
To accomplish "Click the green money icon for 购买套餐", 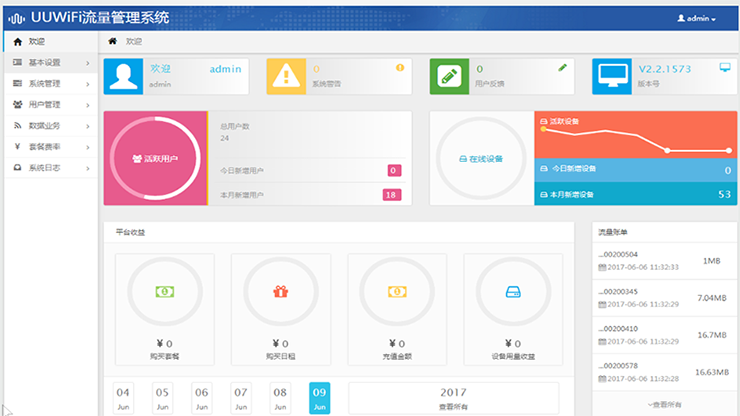I will 164,291.
